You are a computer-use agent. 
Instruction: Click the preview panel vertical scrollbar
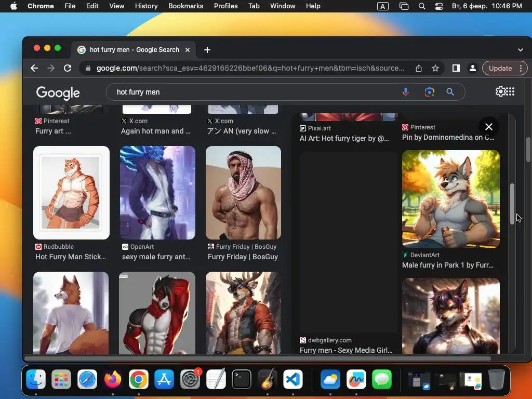[512, 204]
